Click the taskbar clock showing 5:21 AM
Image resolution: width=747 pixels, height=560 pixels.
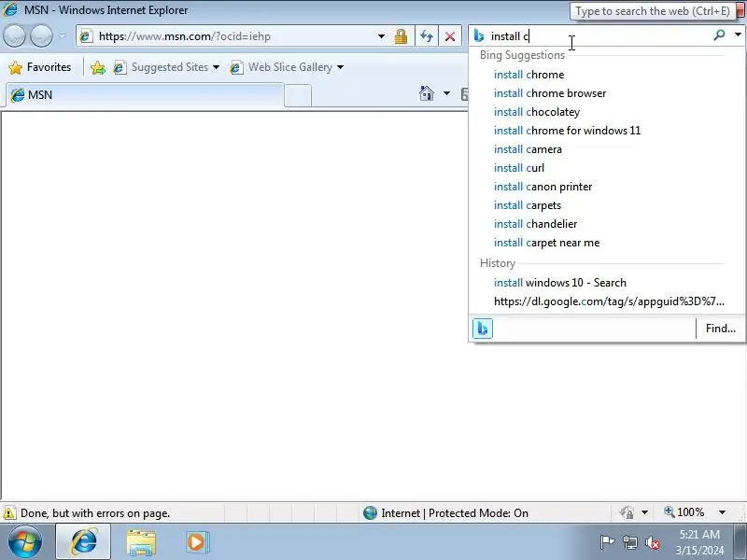pyautogui.click(x=699, y=542)
